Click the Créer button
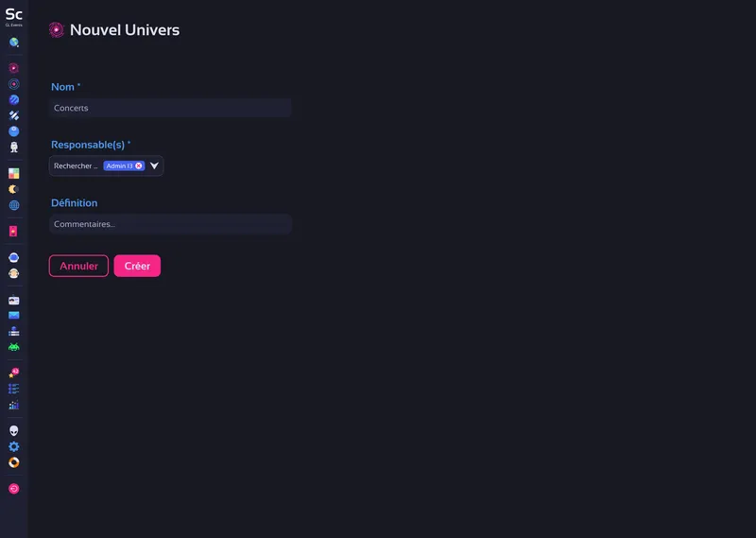The height and width of the screenshot is (538, 756). point(137,266)
